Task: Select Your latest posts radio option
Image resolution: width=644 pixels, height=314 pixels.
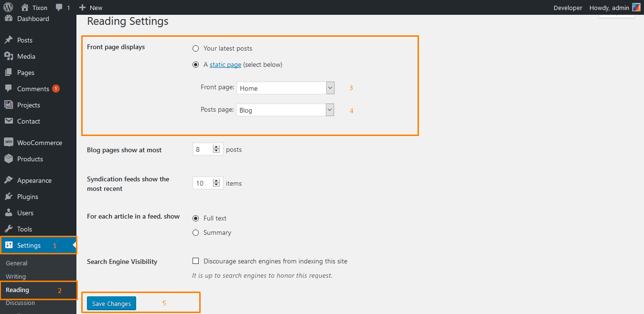Action: pos(195,48)
